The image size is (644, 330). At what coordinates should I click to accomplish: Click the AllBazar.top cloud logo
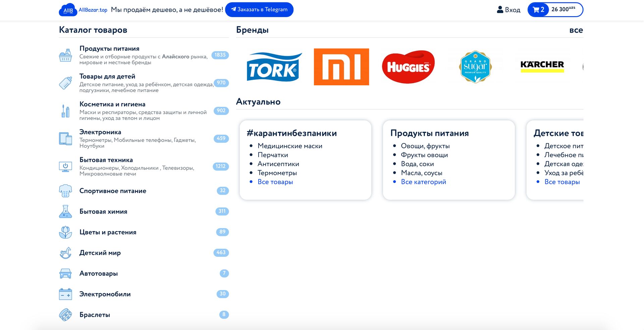click(x=67, y=10)
